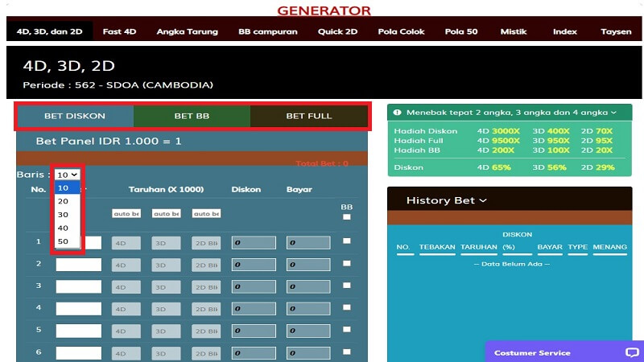Click the BAYAR column header in History Bet
This screenshot has height=362, width=644.
[x=550, y=247]
